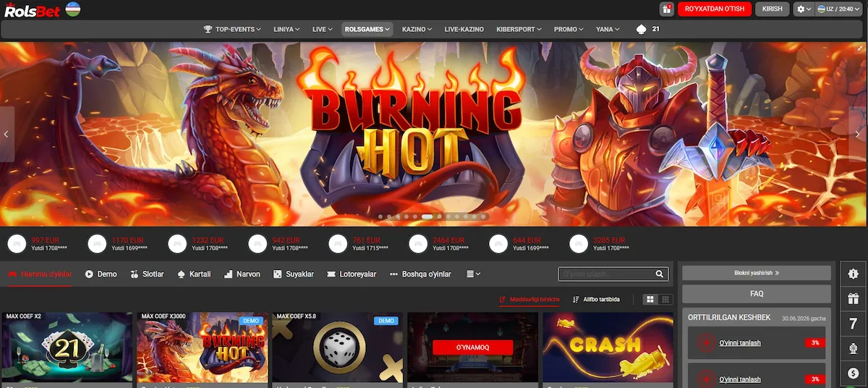Viewport: 868px width, 388px height.
Task: Select the Lotoreyalar tab
Action: pos(352,274)
